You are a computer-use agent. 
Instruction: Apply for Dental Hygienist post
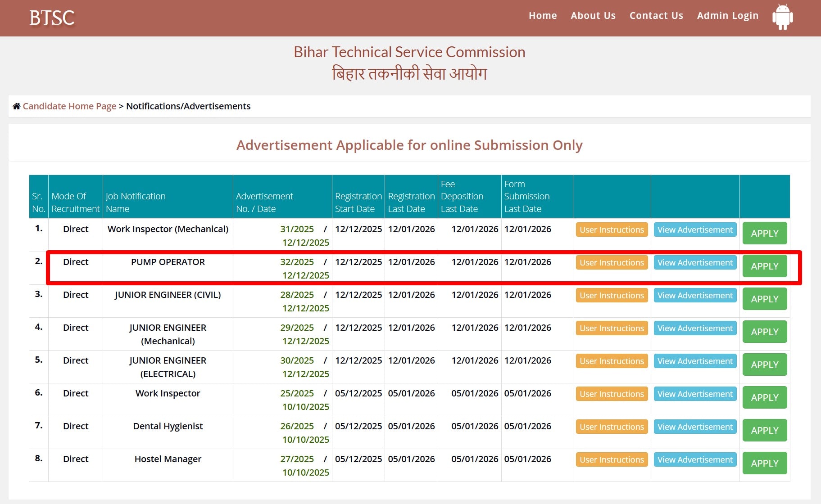point(764,430)
